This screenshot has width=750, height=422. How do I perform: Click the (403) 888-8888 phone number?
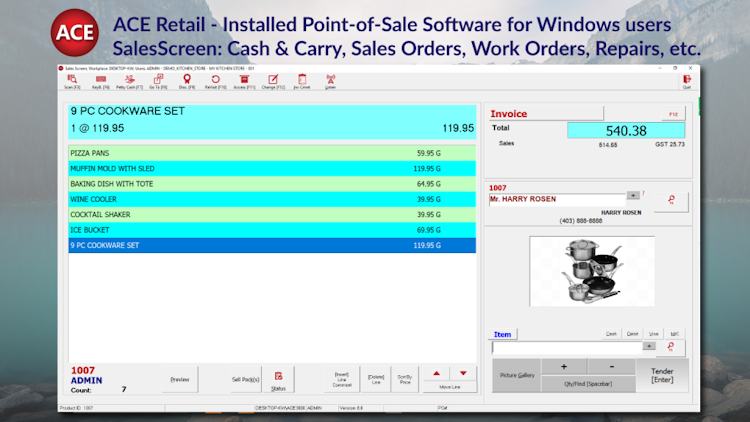tap(581, 221)
